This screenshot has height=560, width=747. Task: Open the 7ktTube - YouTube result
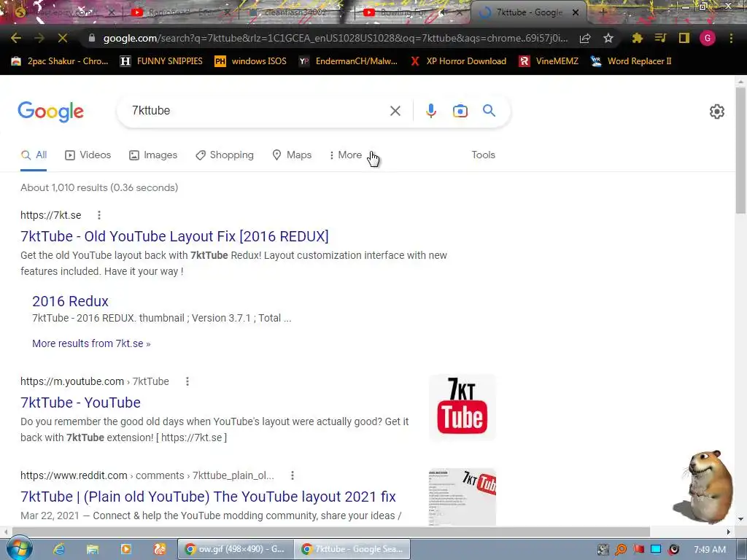tap(80, 402)
